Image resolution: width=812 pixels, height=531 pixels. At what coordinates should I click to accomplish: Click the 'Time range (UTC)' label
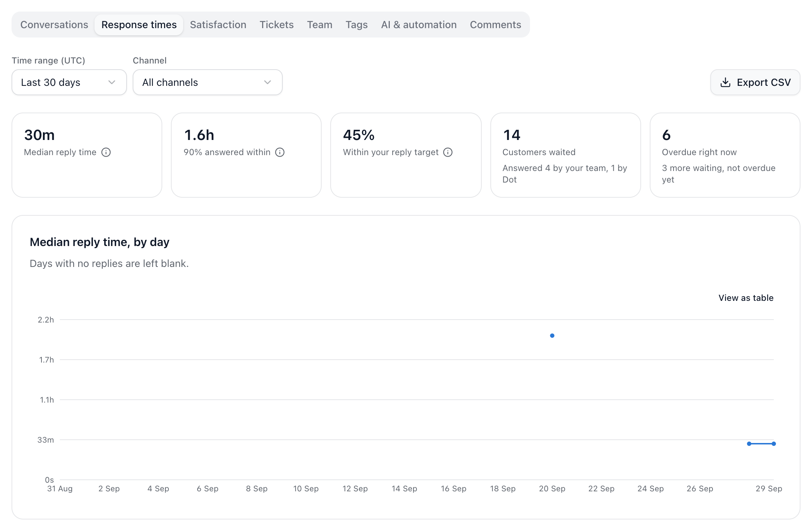click(x=48, y=61)
